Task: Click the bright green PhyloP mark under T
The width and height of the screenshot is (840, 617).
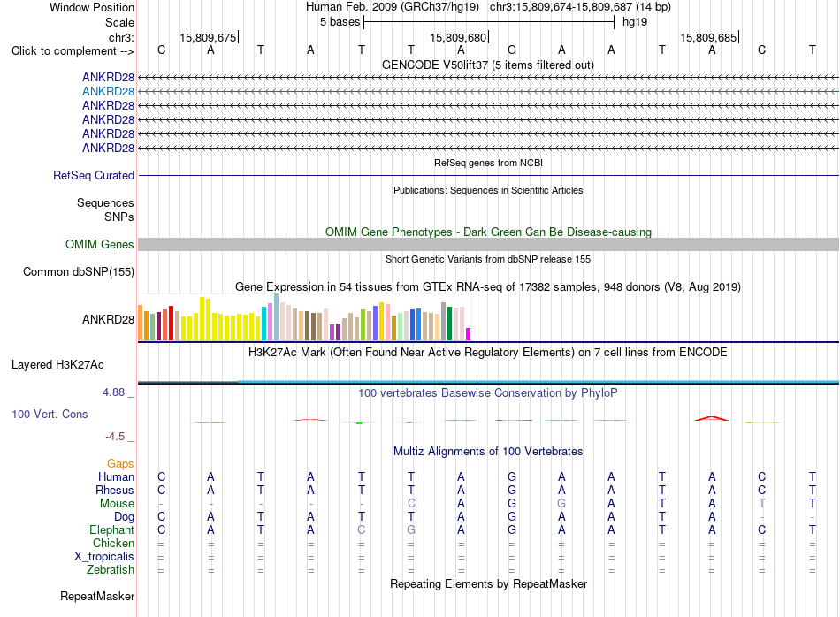Action: pos(359,423)
